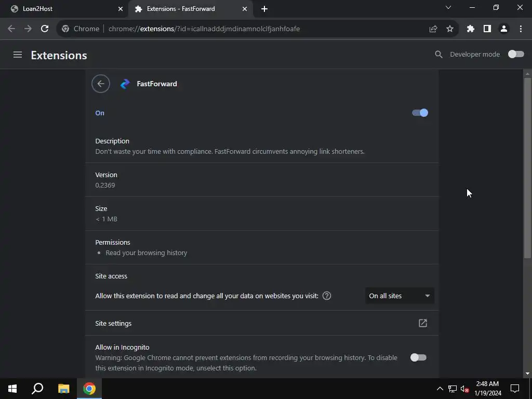Open a new tab
532x399 pixels.
264,9
